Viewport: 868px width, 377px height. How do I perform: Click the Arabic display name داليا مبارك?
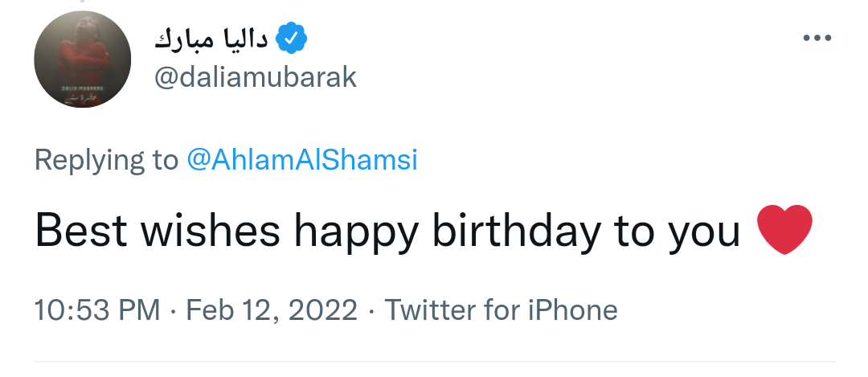(x=211, y=39)
